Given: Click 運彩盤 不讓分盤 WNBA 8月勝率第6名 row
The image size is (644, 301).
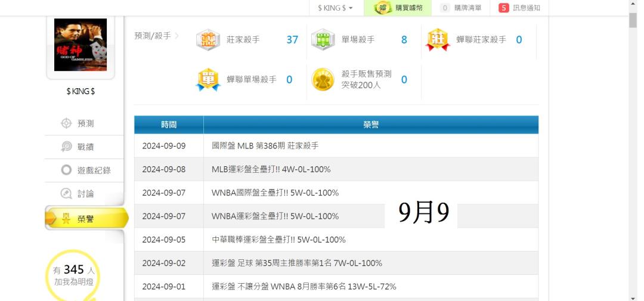Looking at the screenshot, I should pos(336,286).
